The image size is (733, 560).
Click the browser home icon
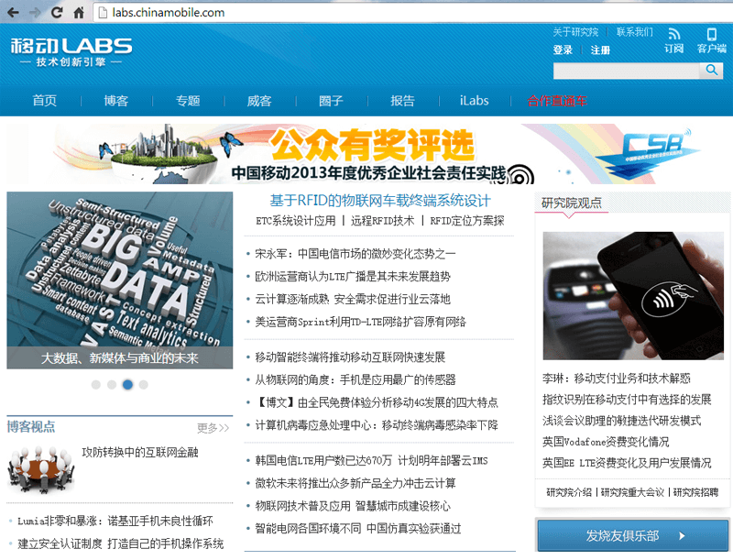tap(79, 13)
